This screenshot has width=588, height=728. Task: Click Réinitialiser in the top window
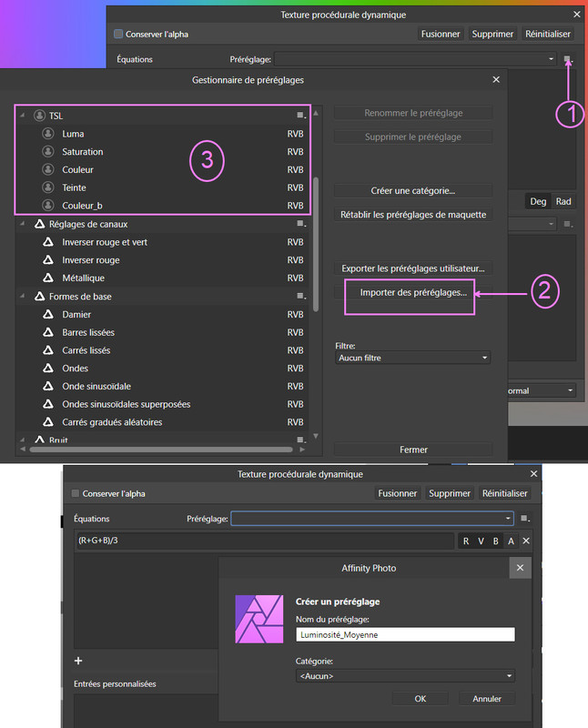(548, 34)
